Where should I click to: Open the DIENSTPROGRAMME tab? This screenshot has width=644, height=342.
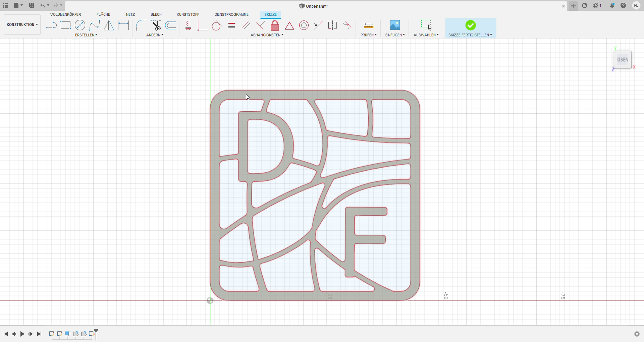coord(231,14)
